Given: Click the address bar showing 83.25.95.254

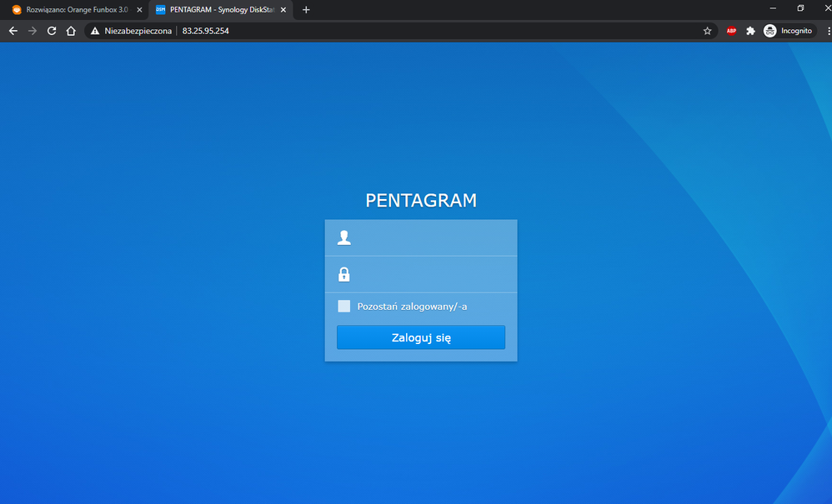Looking at the screenshot, I should pos(417,31).
